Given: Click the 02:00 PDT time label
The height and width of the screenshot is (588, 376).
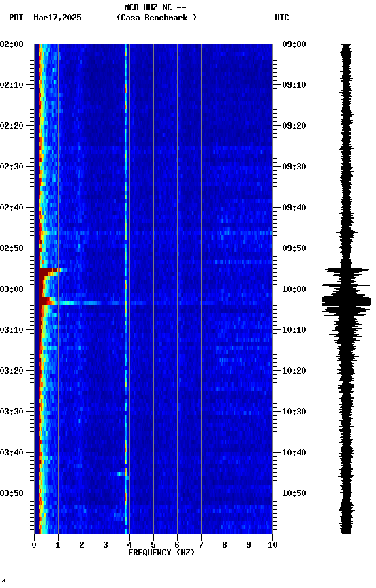Looking at the screenshot, I should point(12,44).
